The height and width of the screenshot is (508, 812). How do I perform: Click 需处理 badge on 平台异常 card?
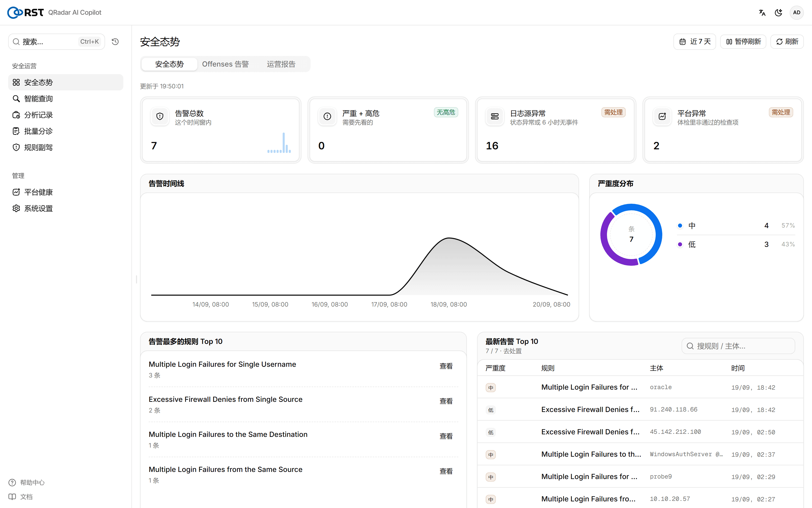coord(781,112)
